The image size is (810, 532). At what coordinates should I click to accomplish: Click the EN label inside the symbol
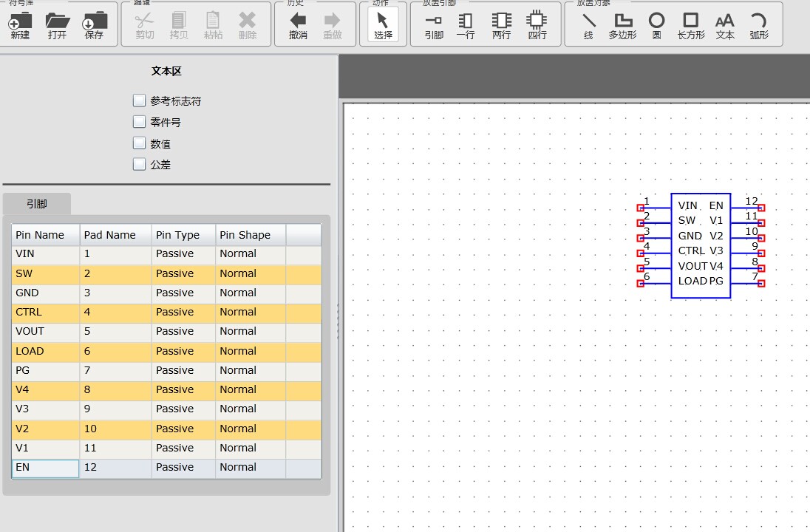[716, 205]
